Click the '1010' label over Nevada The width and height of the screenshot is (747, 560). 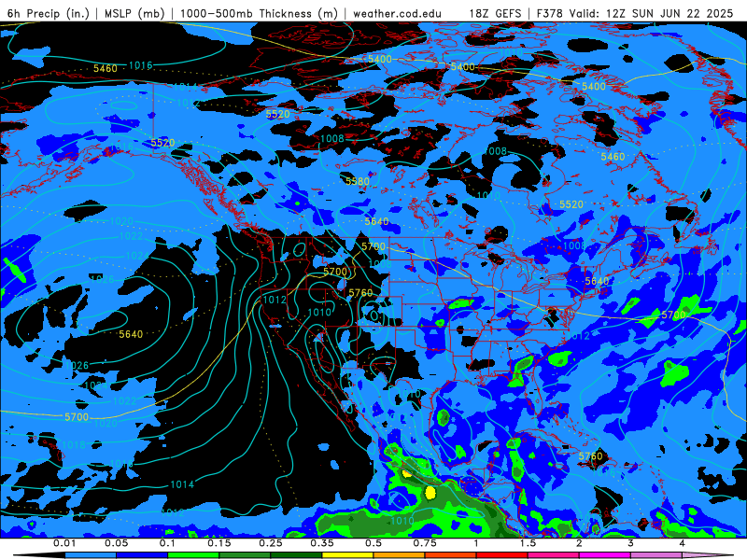pyautogui.click(x=319, y=313)
